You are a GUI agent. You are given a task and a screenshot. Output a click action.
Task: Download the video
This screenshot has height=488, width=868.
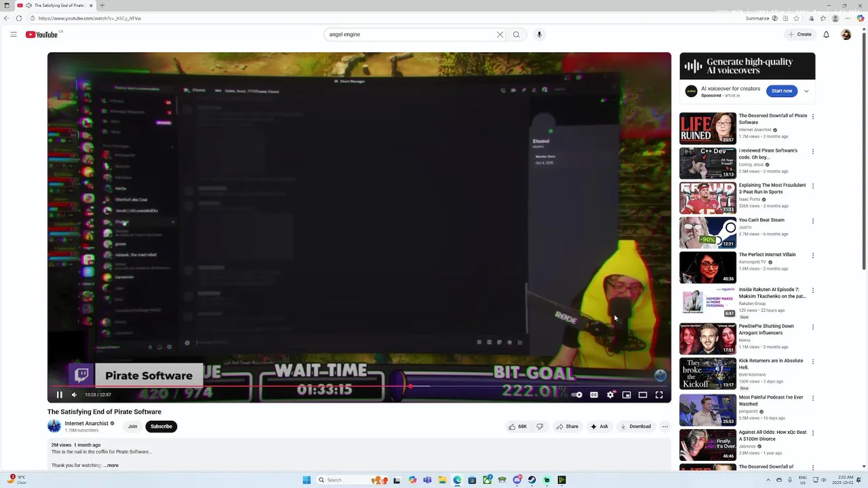coord(635,426)
